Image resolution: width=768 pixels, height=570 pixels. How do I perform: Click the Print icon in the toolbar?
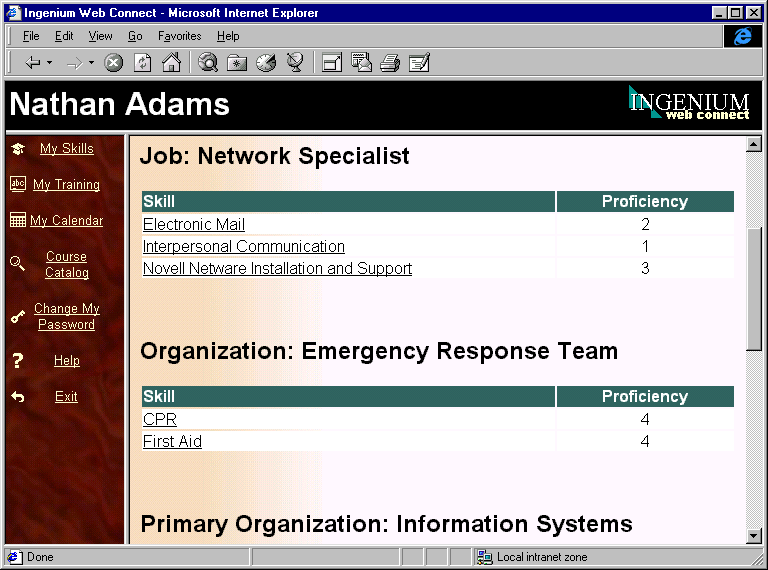390,63
